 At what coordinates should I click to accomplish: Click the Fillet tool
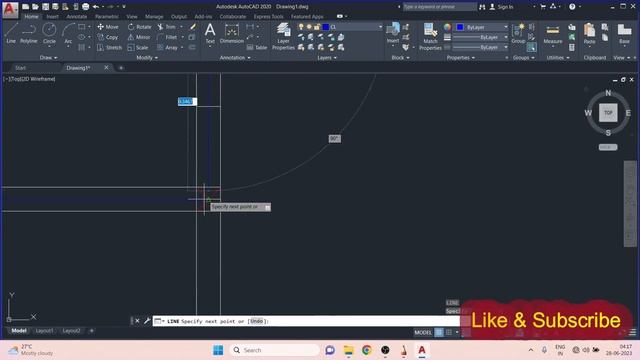click(167, 37)
